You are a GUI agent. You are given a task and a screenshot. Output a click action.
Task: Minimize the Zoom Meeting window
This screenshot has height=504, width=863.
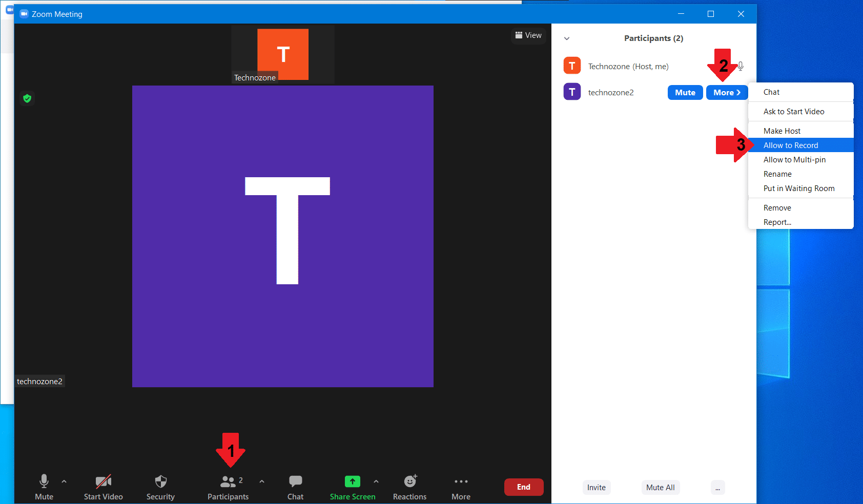tap(681, 14)
